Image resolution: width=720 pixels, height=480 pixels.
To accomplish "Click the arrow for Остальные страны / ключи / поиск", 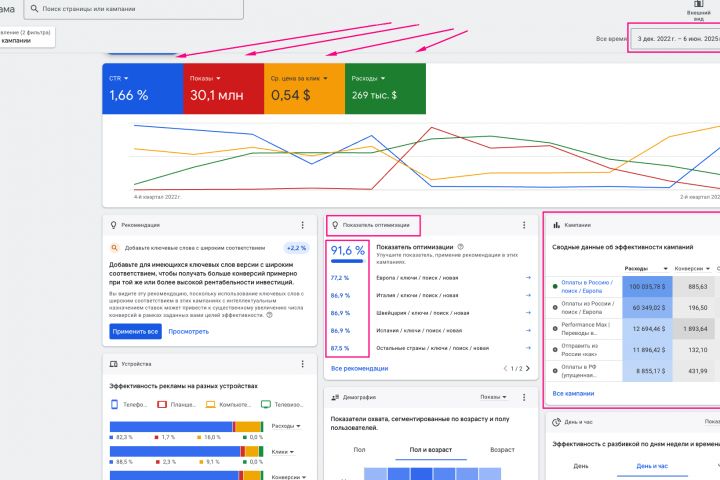I will click(528, 348).
